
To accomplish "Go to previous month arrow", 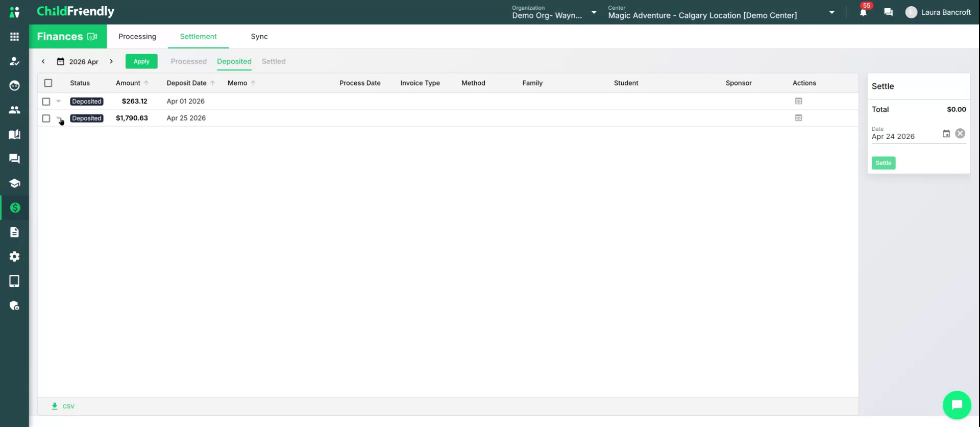I will pos(43,61).
